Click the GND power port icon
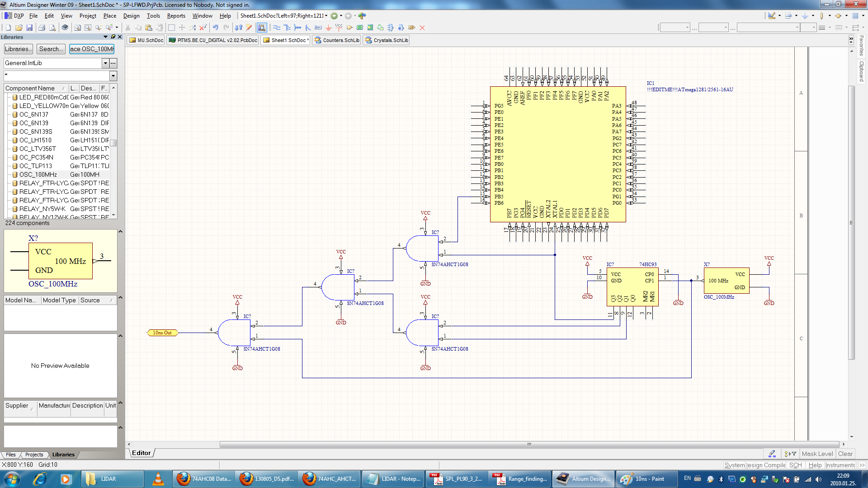The width and height of the screenshot is (868, 488). tap(329, 28)
